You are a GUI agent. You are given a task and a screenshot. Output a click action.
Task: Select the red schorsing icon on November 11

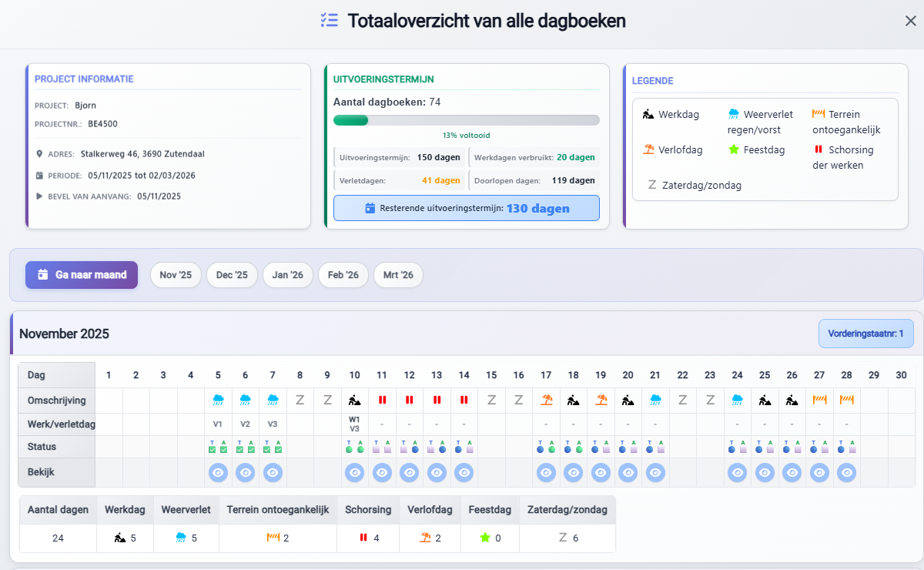[382, 400]
